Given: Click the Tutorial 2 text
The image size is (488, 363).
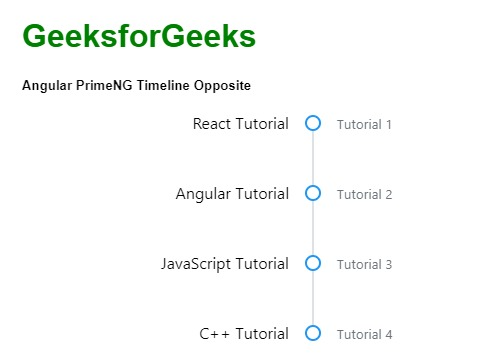Looking at the screenshot, I should click(x=364, y=195).
